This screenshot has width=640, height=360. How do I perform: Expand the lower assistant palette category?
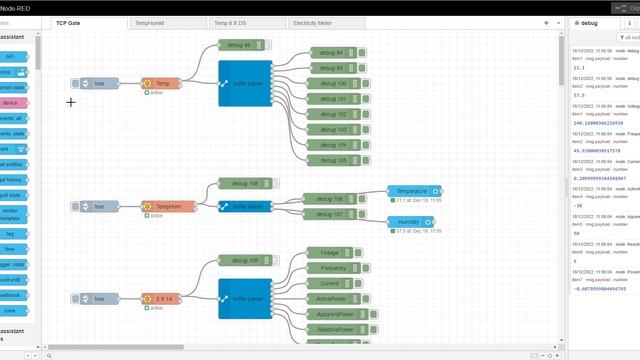point(18,334)
